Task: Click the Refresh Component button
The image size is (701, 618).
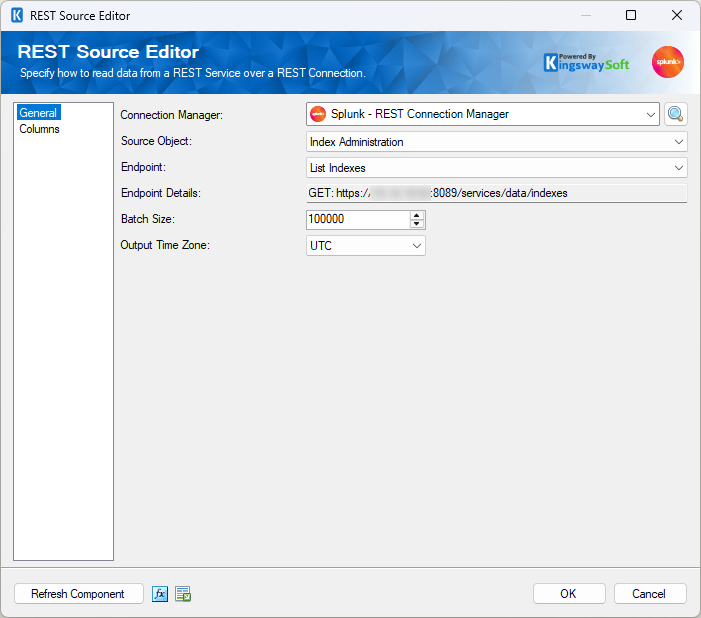Action: pyautogui.click(x=78, y=594)
